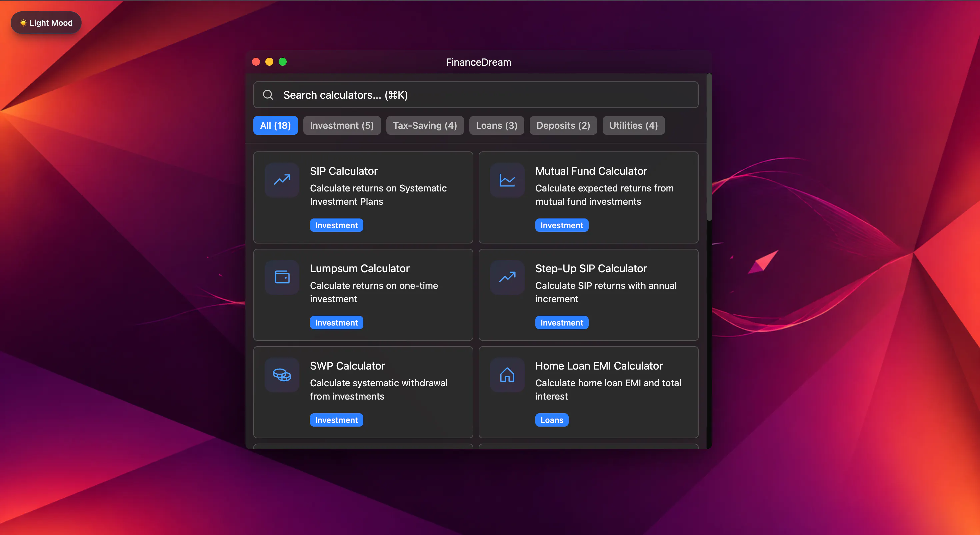Click Investment tag on Lumpsum Calculator card
The height and width of the screenshot is (535, 980).
click(x=336, y=323)
